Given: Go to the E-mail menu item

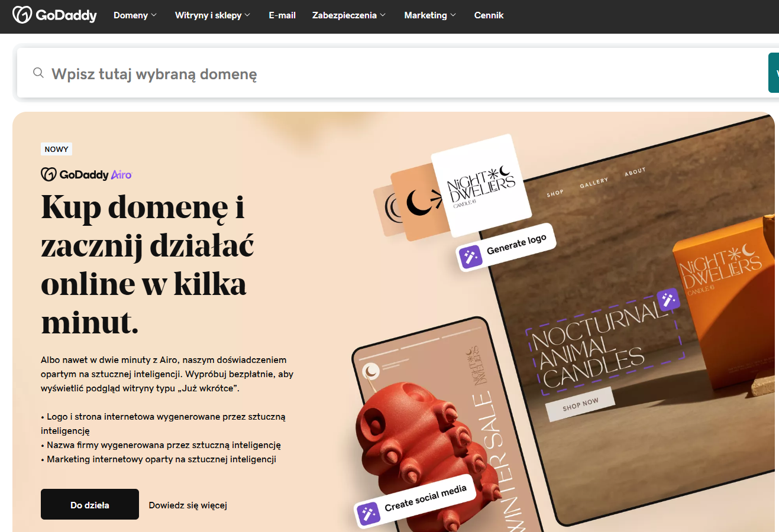Looking at the screenshot, I should (x=282, y=15).
